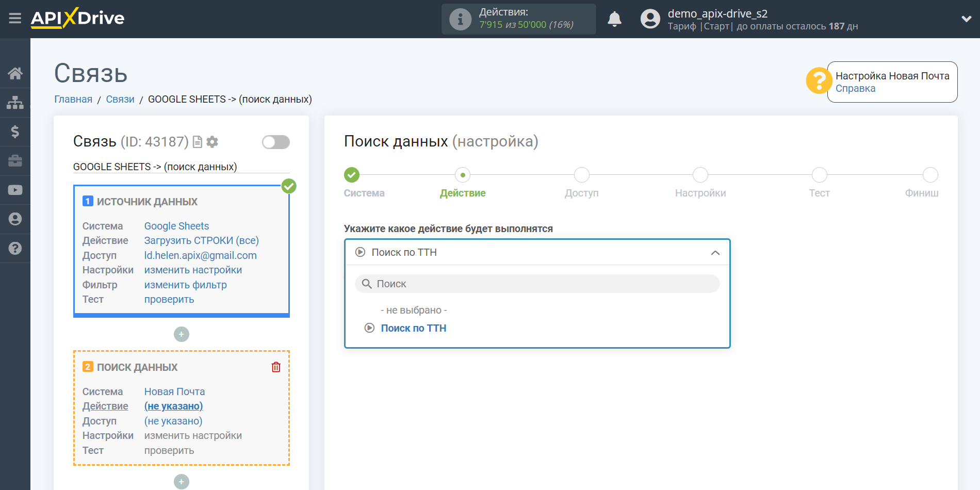Image resolution: width=980 pixels, height=490 pixels.
Task: Open the hamburger menu
Action: (x=15, y=19)
